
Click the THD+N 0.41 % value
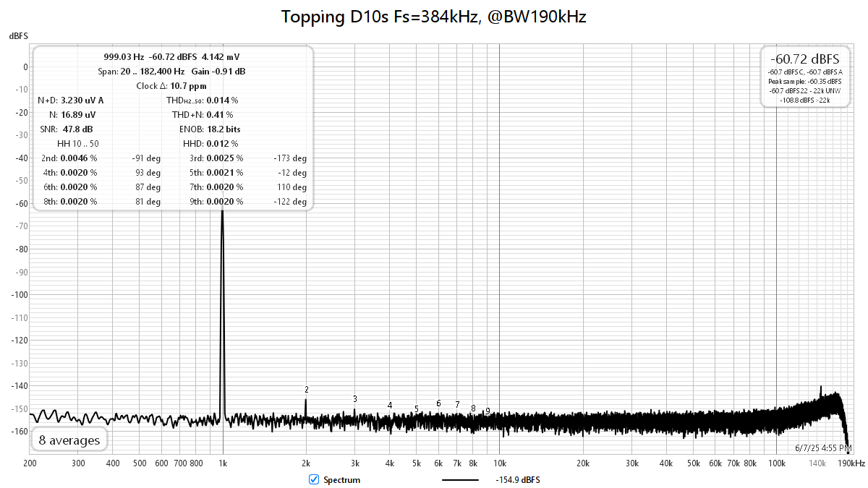click(x=220, y=115)
